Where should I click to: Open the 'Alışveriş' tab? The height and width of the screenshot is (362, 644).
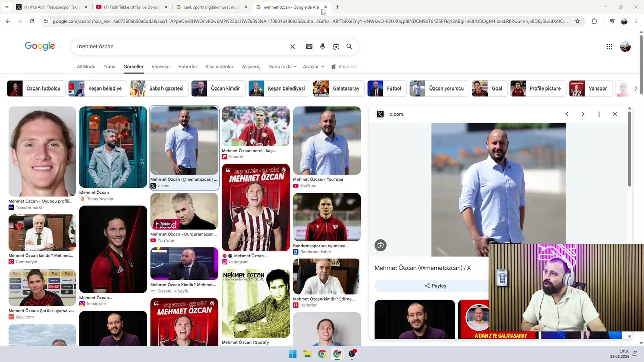[251, 67]
